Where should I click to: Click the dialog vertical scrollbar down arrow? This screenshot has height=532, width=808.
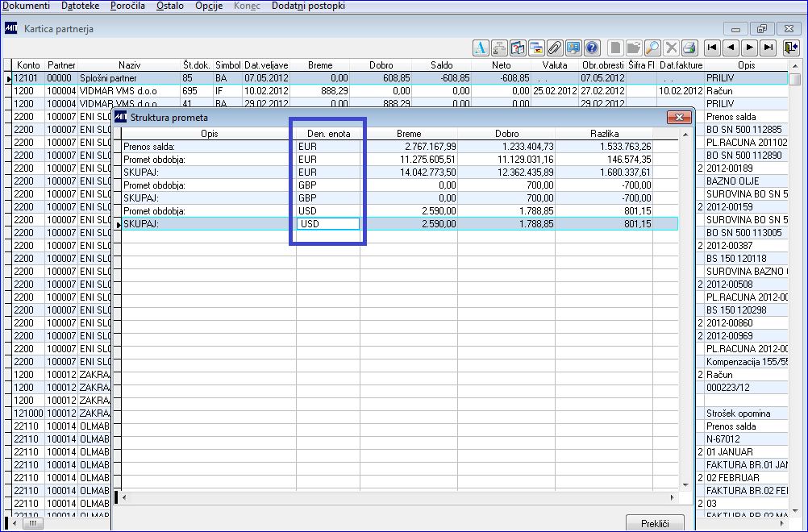[x=685, y=484]
